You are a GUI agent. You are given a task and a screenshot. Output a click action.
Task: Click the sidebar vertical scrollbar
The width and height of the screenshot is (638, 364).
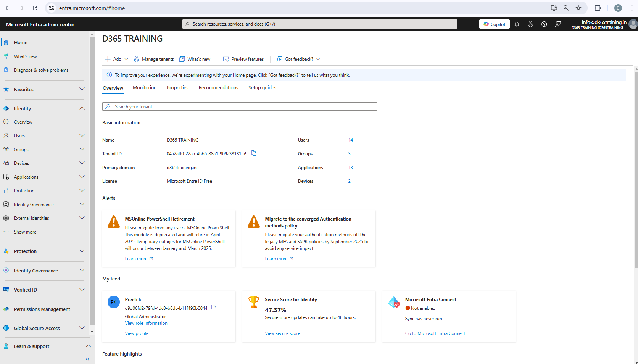[92, 182]
